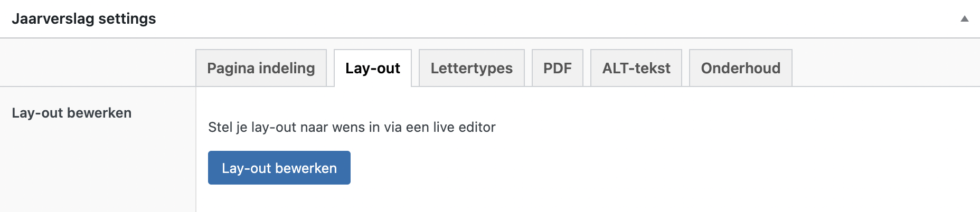Select the Lay-out tab
The height and width of the screenshot is (212, 980).
(x=373, y=68)
